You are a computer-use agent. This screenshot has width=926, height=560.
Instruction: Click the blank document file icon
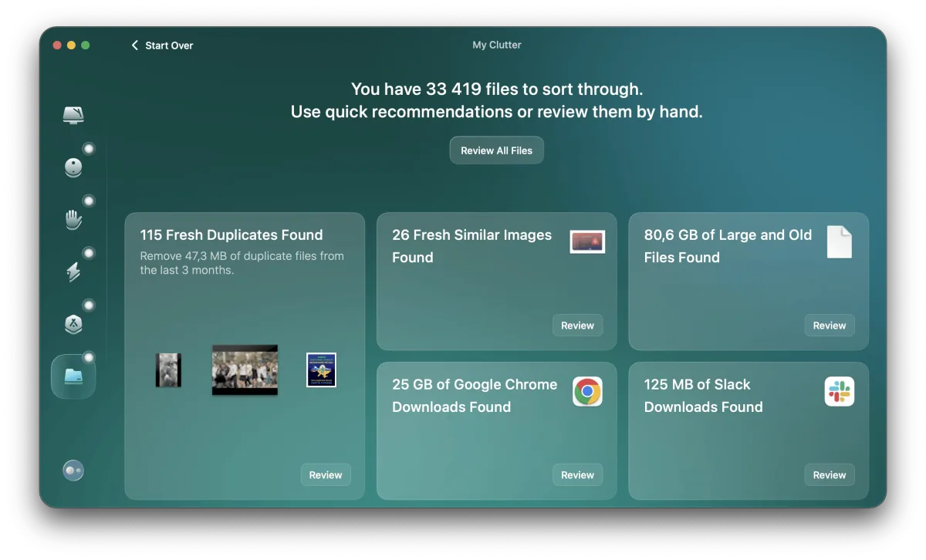pyautogui.click(x=840, y=241)
